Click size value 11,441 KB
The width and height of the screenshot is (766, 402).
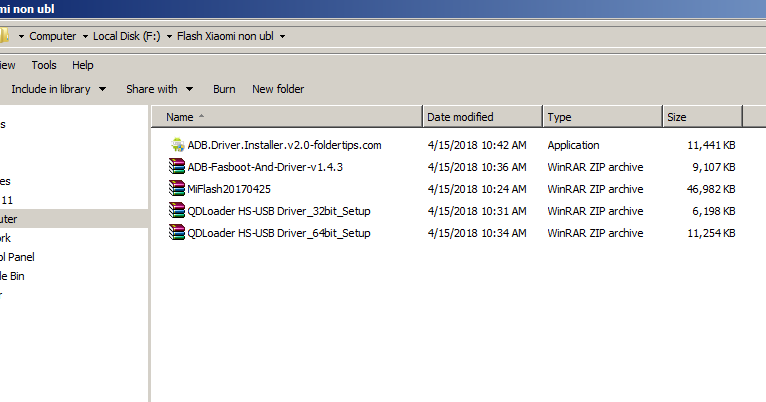click(711, 145)
